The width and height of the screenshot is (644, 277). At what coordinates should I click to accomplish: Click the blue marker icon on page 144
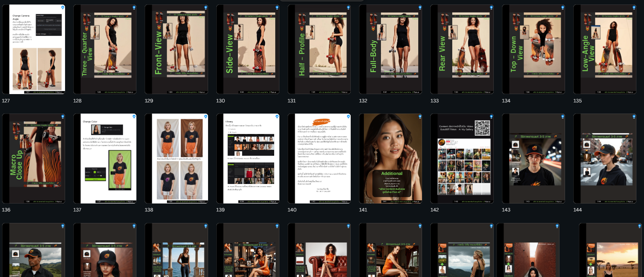pyautogui.click(x=634, y=116)
